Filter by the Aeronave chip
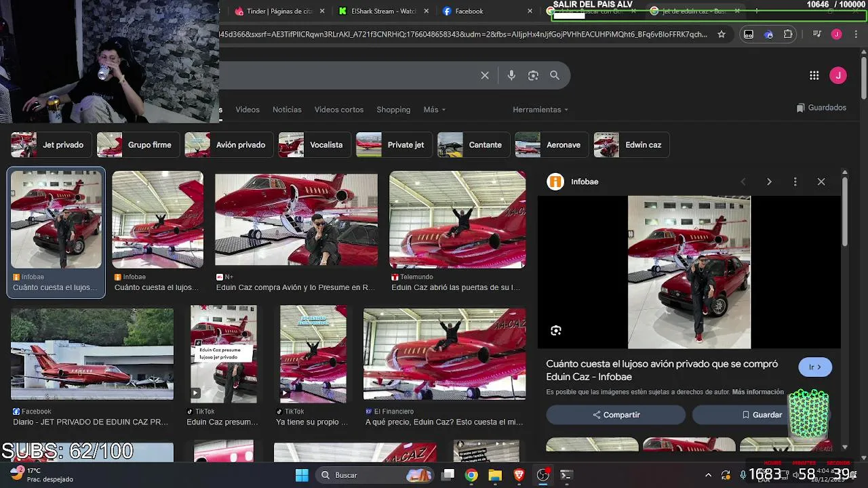The image size is (868, 488). pos(552,145)
